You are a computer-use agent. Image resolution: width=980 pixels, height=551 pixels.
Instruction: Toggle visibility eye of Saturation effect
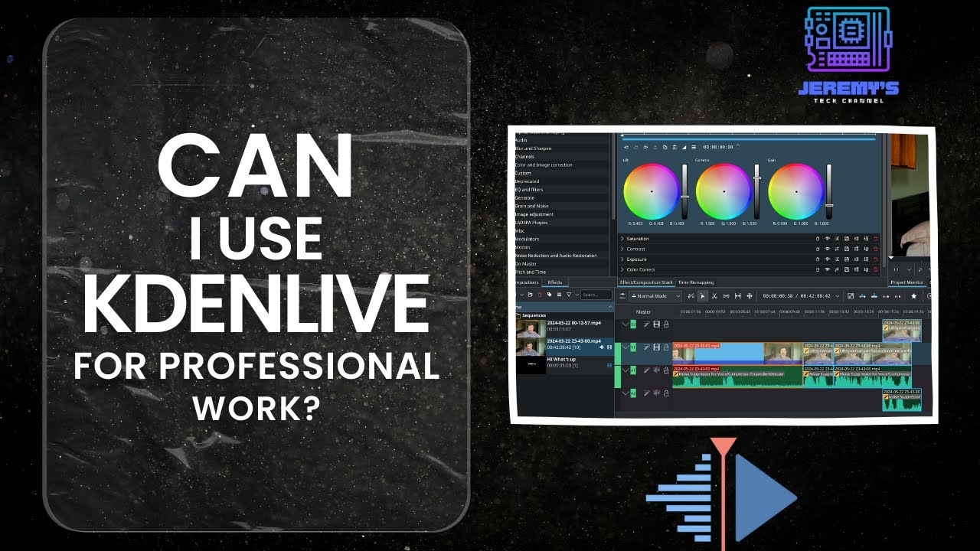tap(828, 239)
